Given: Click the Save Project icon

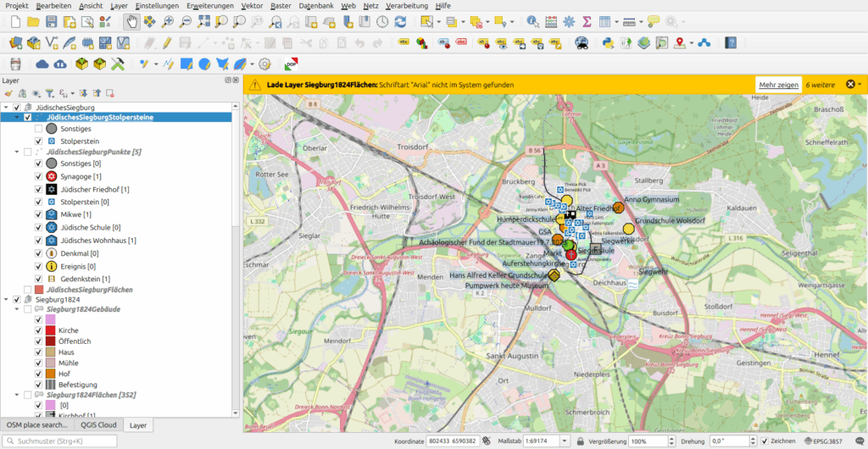Looking at the screenshot, I should [x=52, y=21].
